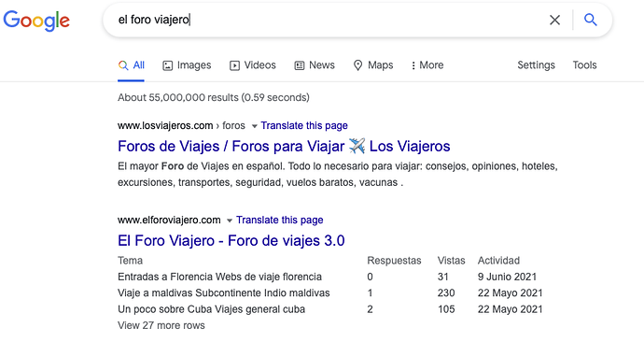Viewport: 644px width, 342px height.
Task: Click the News tab newspaper icon
Action: point(300,65)
